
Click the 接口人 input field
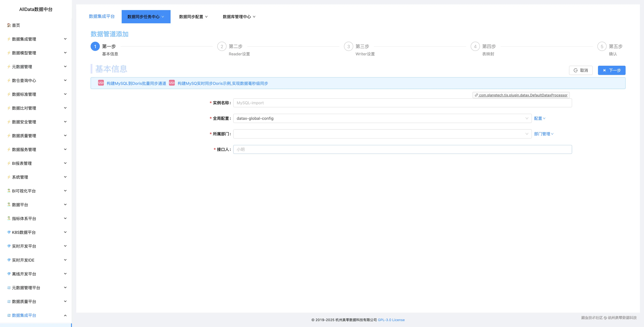point(400,149)
